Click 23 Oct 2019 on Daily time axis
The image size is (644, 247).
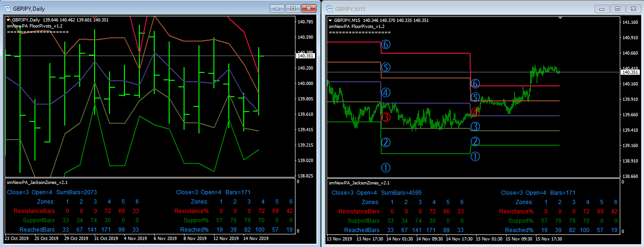(x=17, y=239)
